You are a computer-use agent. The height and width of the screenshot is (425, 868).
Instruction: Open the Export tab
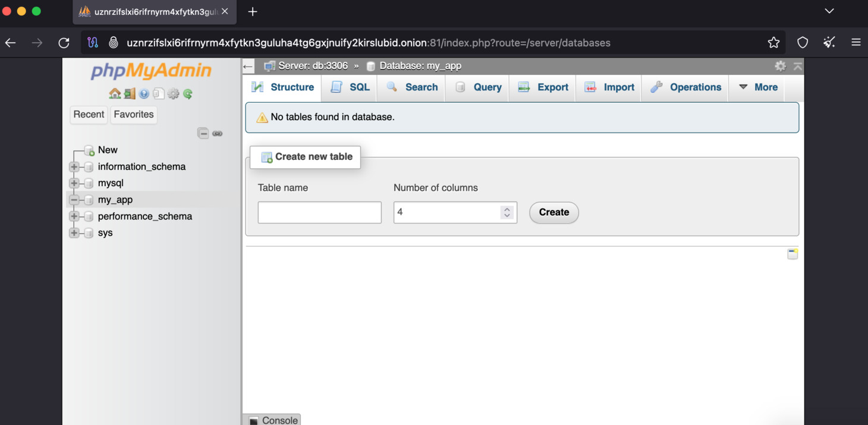tap(543, 87)
